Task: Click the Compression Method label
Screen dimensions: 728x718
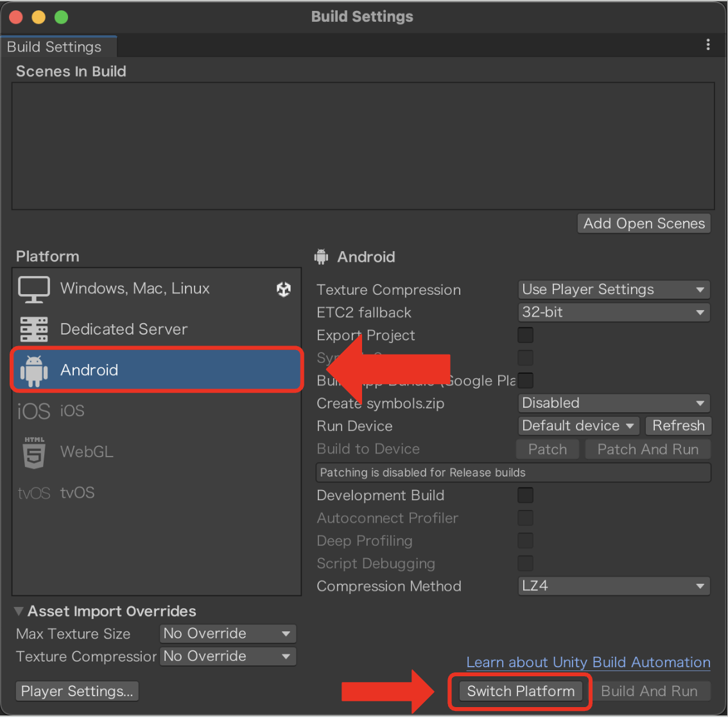Action: (388, 586)
